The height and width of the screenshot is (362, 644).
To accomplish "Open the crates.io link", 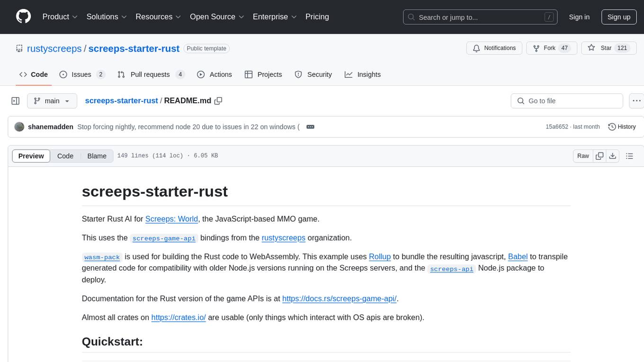I will 179,317.
